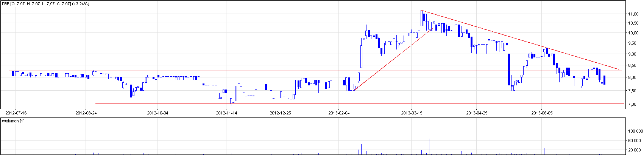This screenshot has height=156, width=644.
Task: Select the 10,50 price axis label
Action: click(633, 23)
